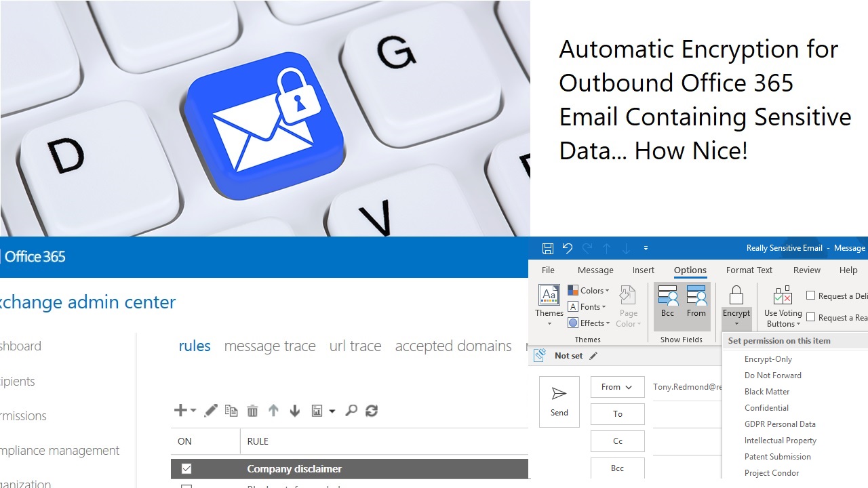Save the message with the floppy icon
Image resolution: width=868 pixels, height=488 pixels.
click(x=548, y=248)
